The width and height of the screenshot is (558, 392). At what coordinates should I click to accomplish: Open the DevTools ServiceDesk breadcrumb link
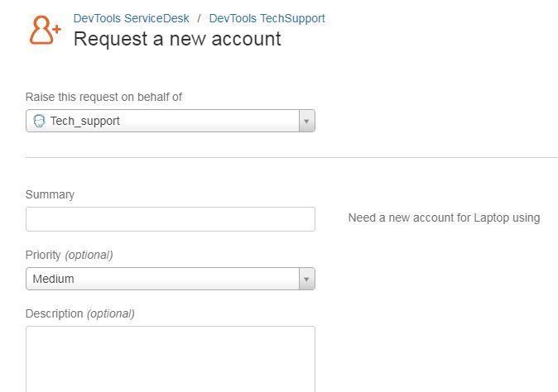click(131, 18)
